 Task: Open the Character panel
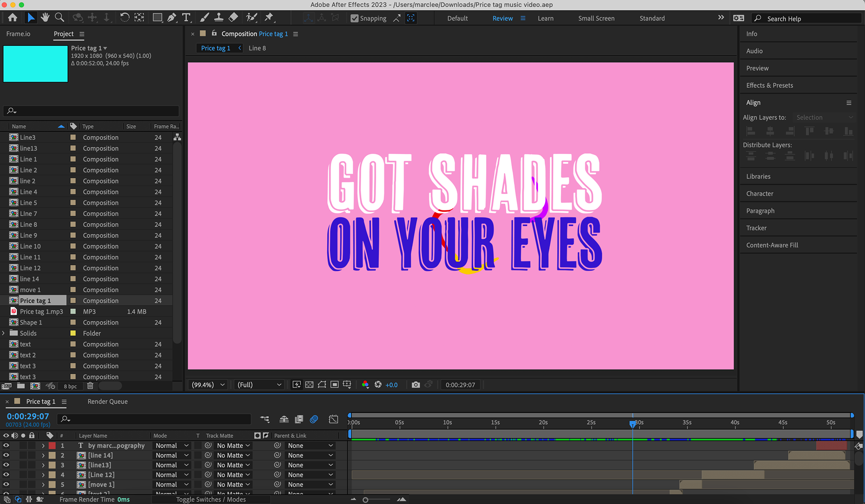pyautogui.click(x=760, y=194)
